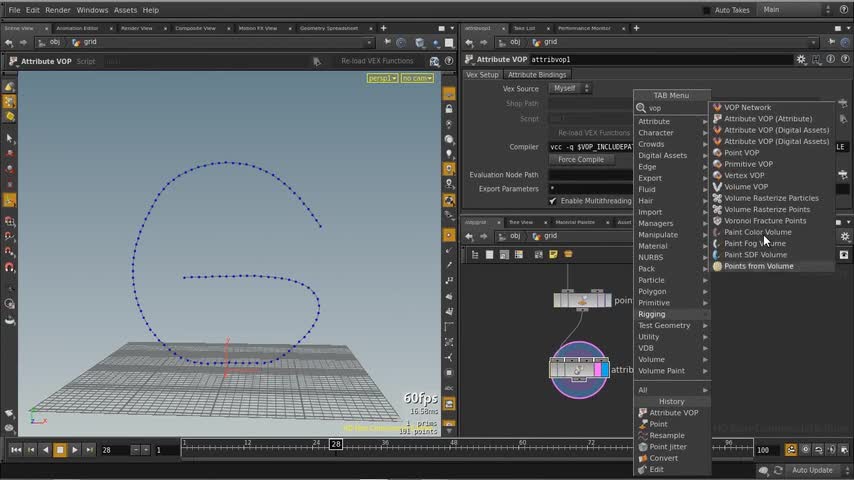
Task: Click back arrow in scene view path bar
Action: 9,42
